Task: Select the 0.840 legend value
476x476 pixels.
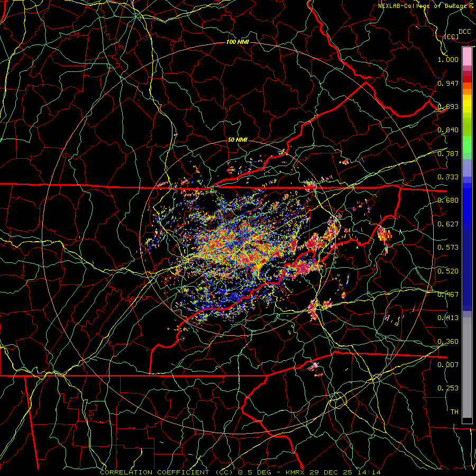Action: [448, 130]
